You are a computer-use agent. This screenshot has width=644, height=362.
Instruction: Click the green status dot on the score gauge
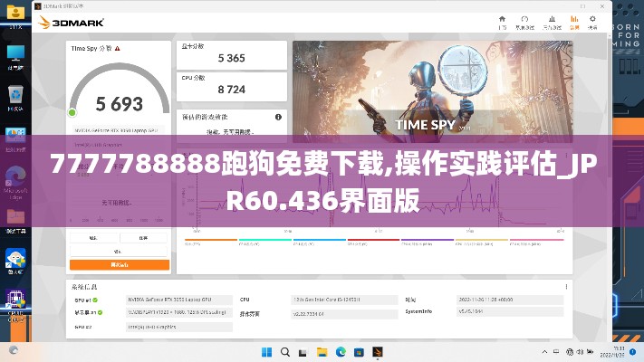coord(72,112)
